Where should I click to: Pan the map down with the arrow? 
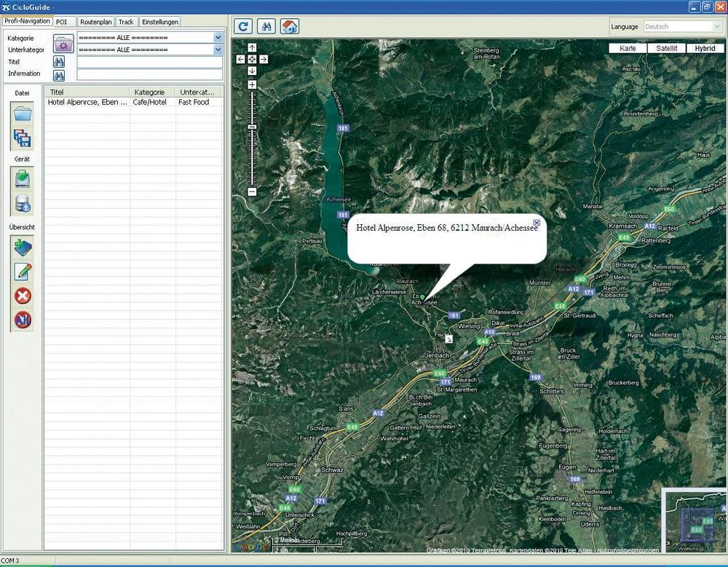tap(252, 71)
